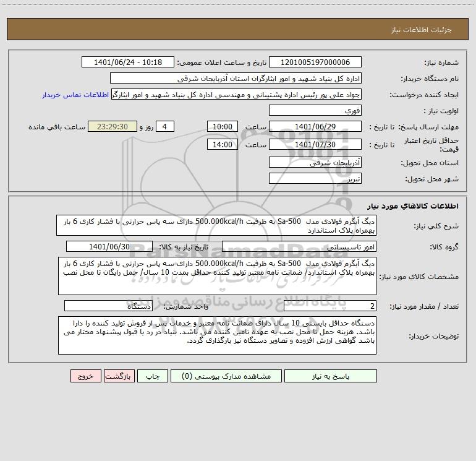Screen dimensions: 476x461
Task: Click the شماره نیاز field 1201005197000006
Action: [315, 62]
